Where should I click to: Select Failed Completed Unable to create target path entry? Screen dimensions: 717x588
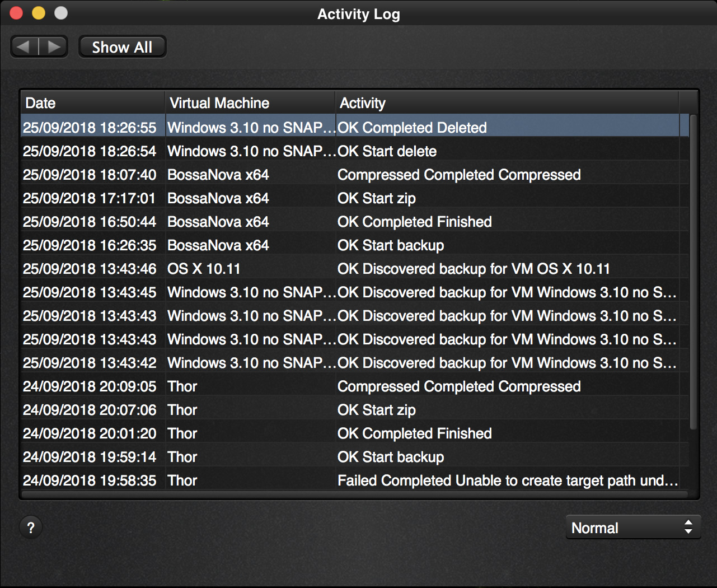tap(355, 480)
